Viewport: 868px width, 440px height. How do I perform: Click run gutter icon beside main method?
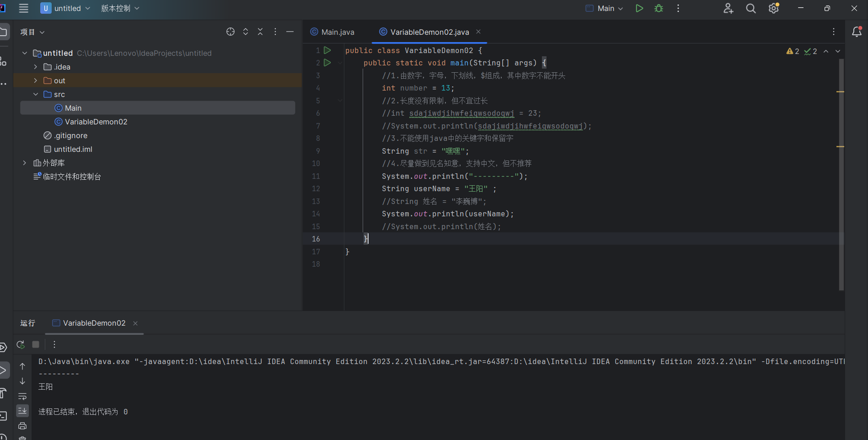click(x=327, y=63)
